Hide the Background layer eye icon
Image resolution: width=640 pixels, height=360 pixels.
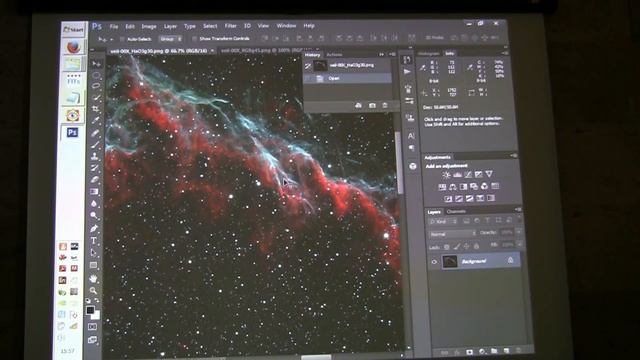click(x=434, y=262)
